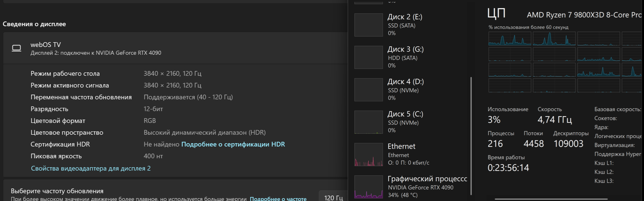Click the "Виртуализация:" label

click(x=615, y=145)
